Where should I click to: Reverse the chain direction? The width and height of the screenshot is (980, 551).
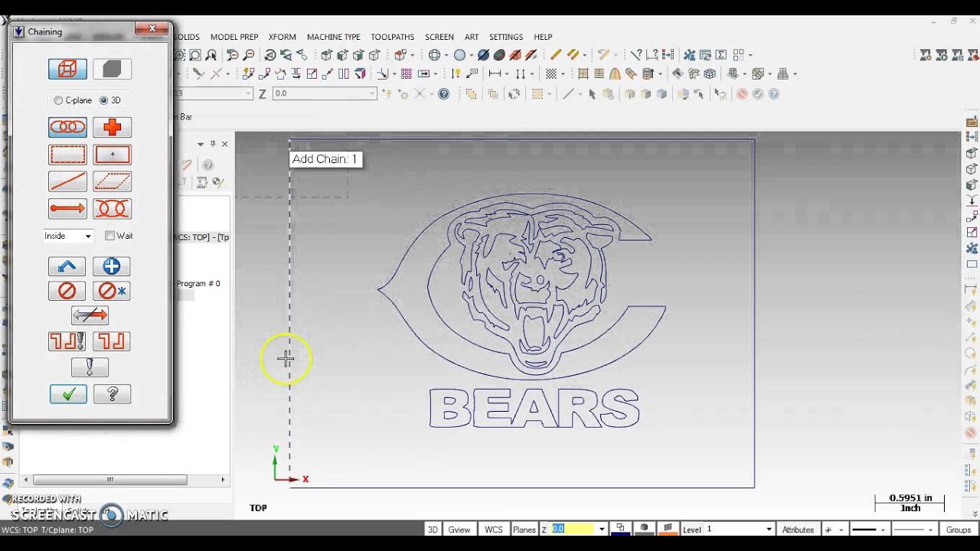[90, 315]
